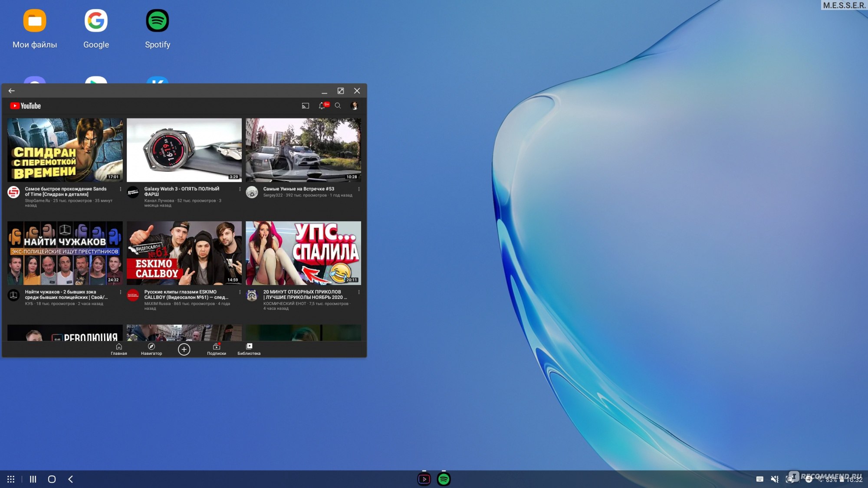
Task: Switch to Spotify in the taskbar
Action: click(x=444, y=479)
